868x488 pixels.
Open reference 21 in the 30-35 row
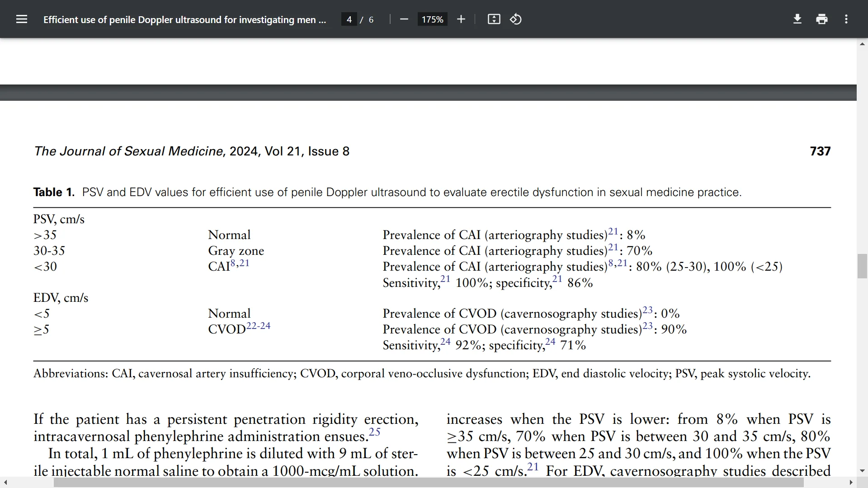pyautogui.click(x=613, y=247)
